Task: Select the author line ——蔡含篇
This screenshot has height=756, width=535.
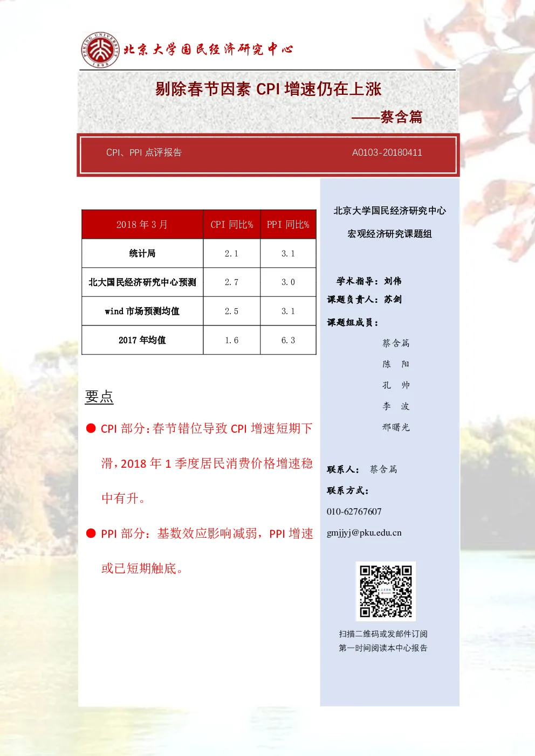Action: (387, 117)
